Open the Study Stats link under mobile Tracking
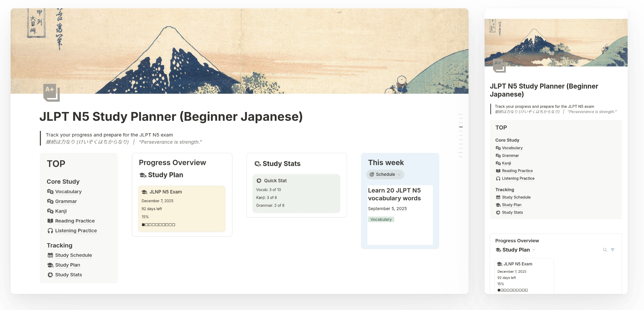 tap(512, 212)
